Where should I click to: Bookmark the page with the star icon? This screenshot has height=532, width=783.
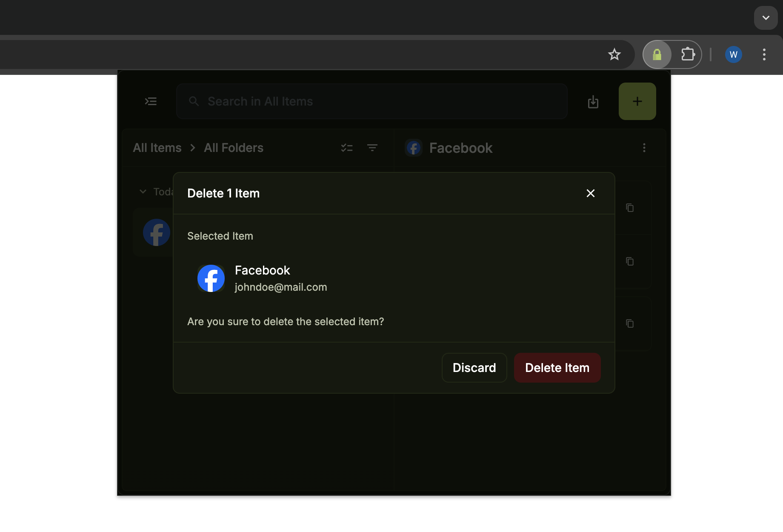pos(614,54)
